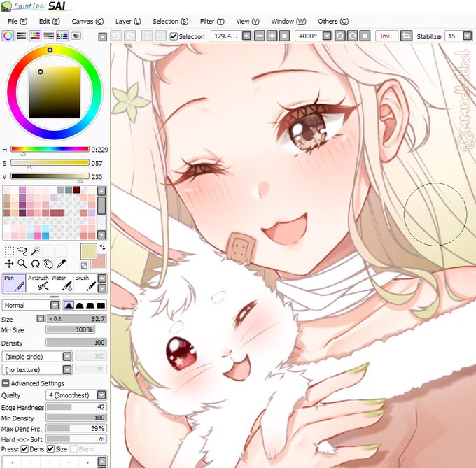Viewport: 476px width, 468px height.
Task: Toggle the color wheel panel icon
Action: [x=8, y=36]
